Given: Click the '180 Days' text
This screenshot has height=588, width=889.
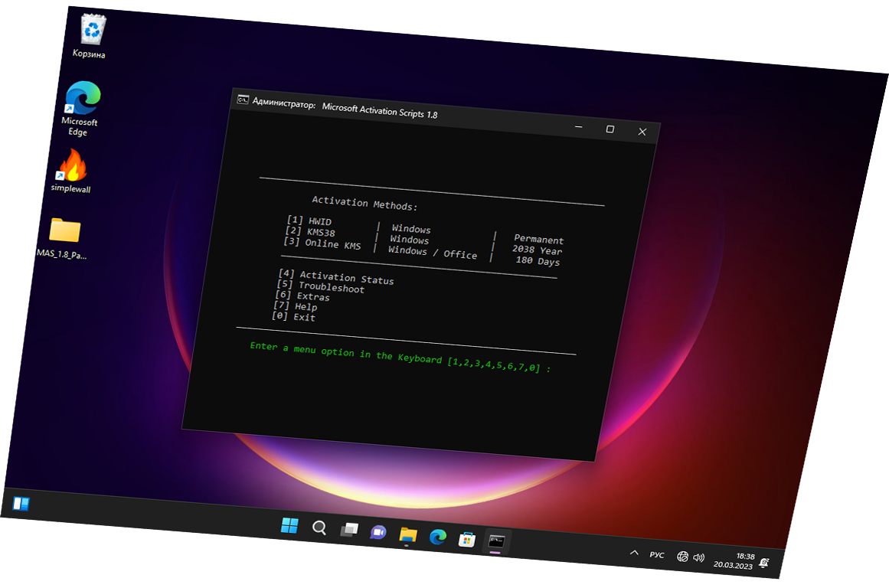Looking at the screenshot, I should coord(538,261).
